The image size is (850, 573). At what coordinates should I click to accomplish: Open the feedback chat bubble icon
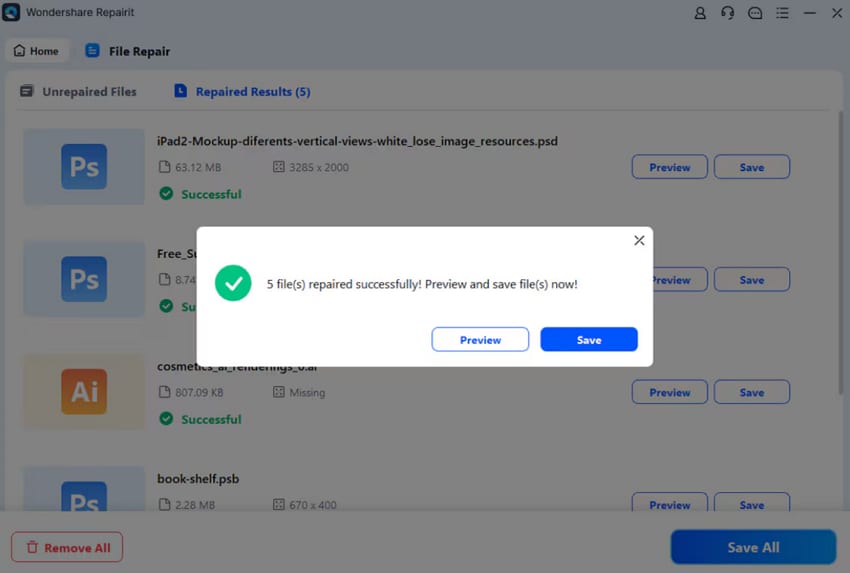pyautogui.click(x=755, y=12)
